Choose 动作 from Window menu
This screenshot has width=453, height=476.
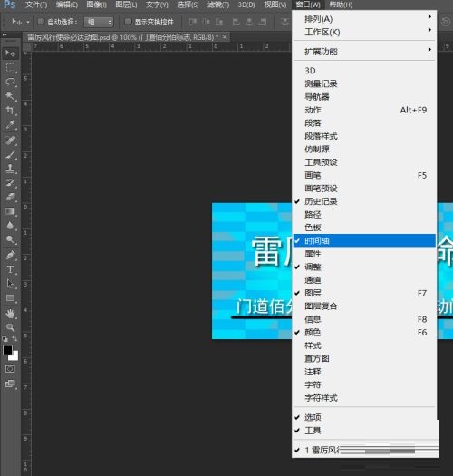(364, 110)
